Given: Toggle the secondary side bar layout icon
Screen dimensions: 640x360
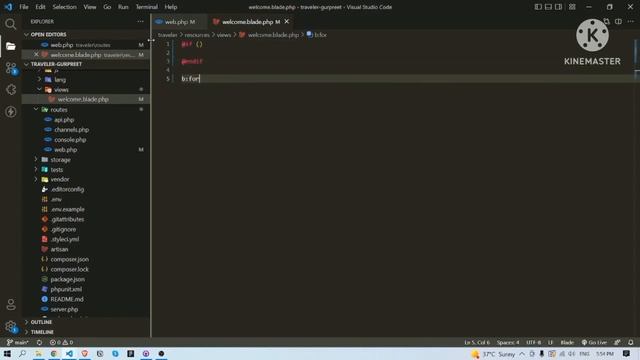Looking at the screenshot, I should [x=558, y=7].
